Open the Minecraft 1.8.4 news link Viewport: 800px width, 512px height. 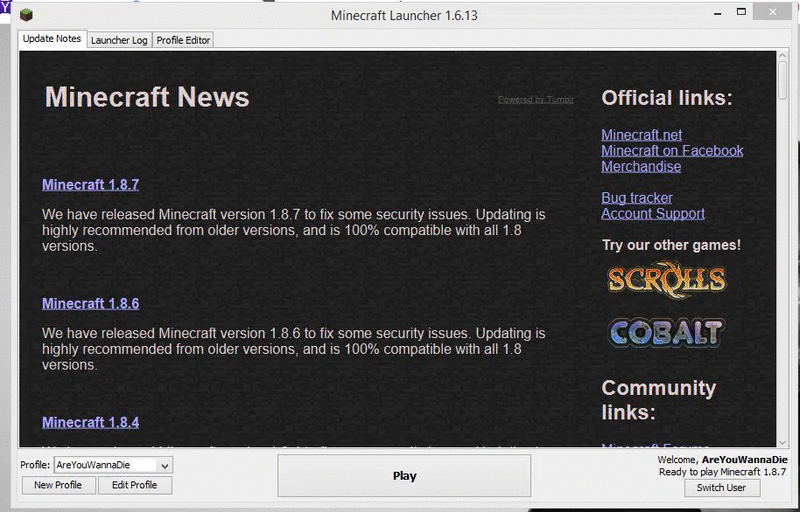click(x=90, y=422)
